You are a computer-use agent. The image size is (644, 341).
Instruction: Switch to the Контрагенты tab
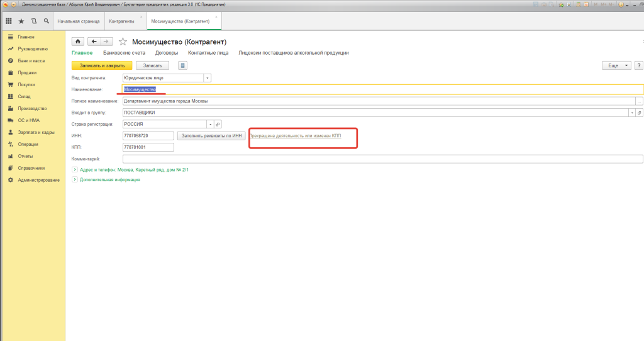pos(121,21)
